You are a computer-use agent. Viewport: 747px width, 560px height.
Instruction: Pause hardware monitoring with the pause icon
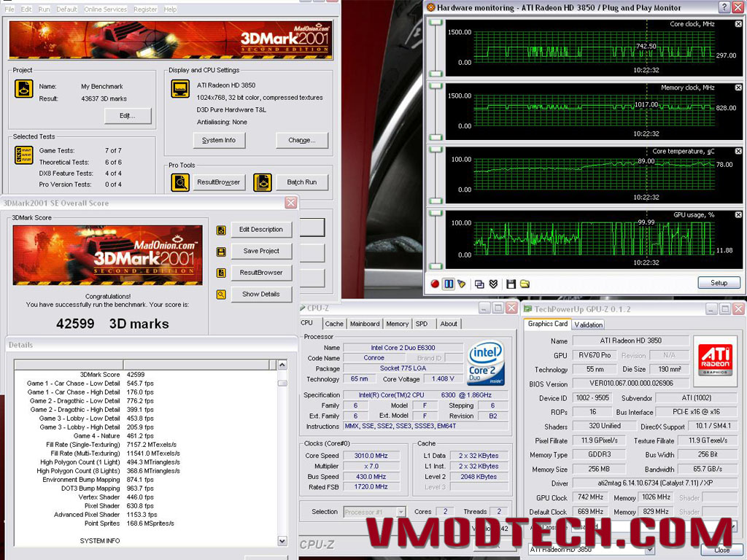point(449,284)
